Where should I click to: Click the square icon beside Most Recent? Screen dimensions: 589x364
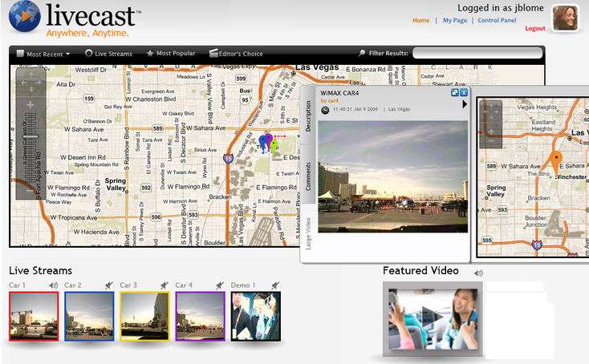point(20,53)
